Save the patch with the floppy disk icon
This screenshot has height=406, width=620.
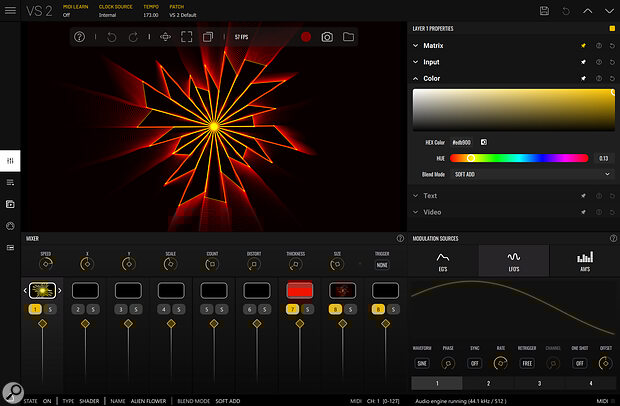tap(544, 10)
